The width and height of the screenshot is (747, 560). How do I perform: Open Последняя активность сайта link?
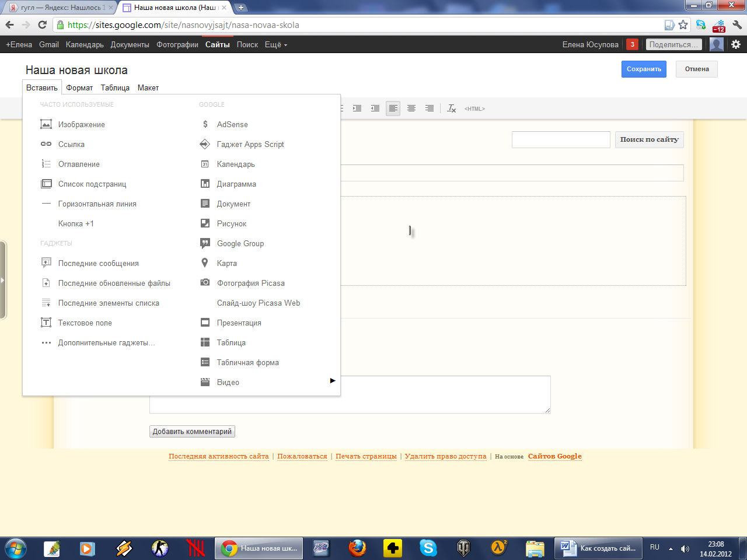tap(219, 456)
